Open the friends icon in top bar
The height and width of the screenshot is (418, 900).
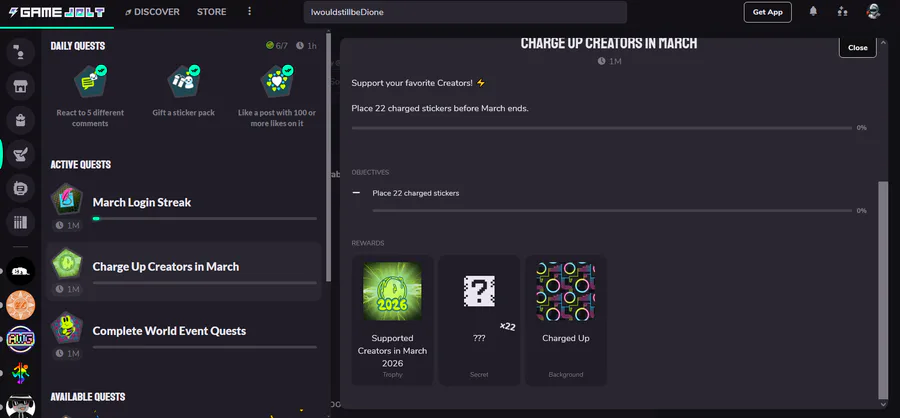(843, 11)
